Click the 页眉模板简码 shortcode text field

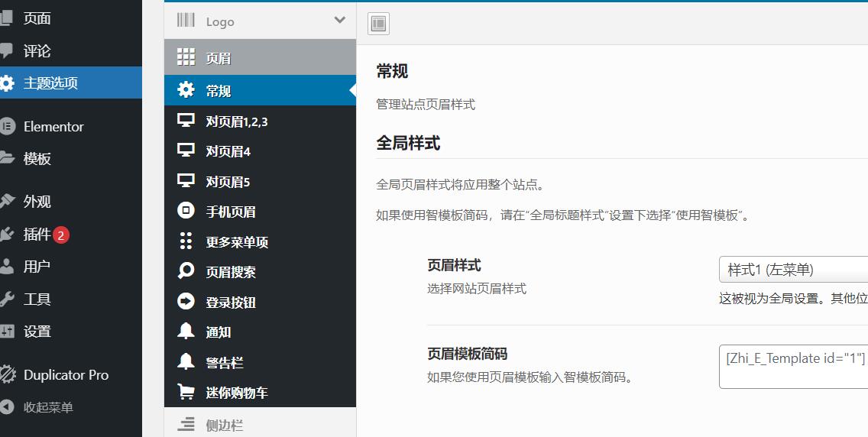coord(793,367)
